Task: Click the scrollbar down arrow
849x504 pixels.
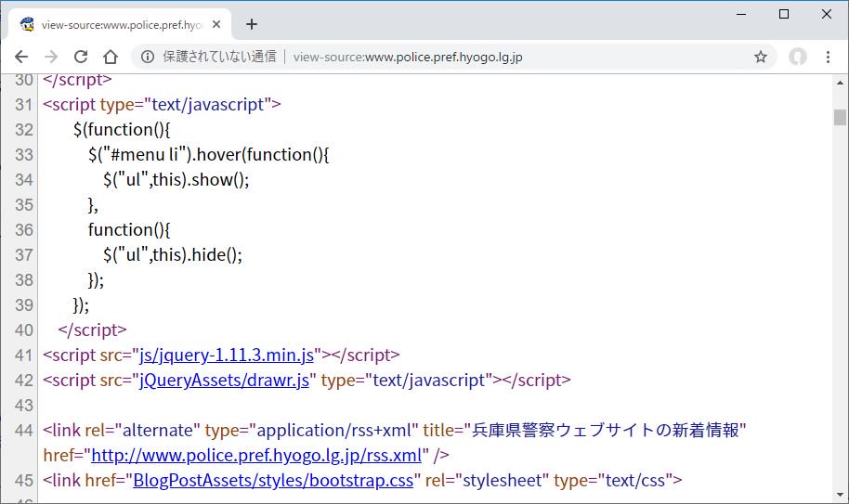Action: click(840, 495)
